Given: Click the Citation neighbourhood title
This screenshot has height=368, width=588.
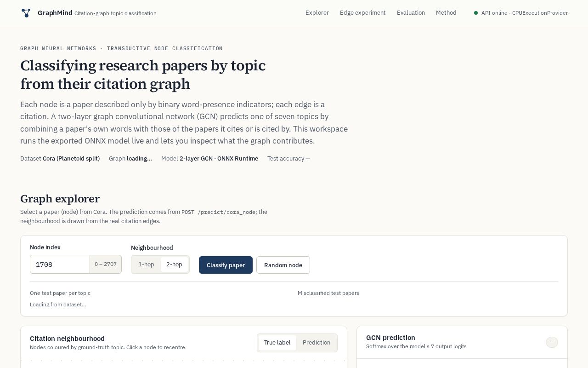Looking at the screenshot, I should click(x=67, y=339).
